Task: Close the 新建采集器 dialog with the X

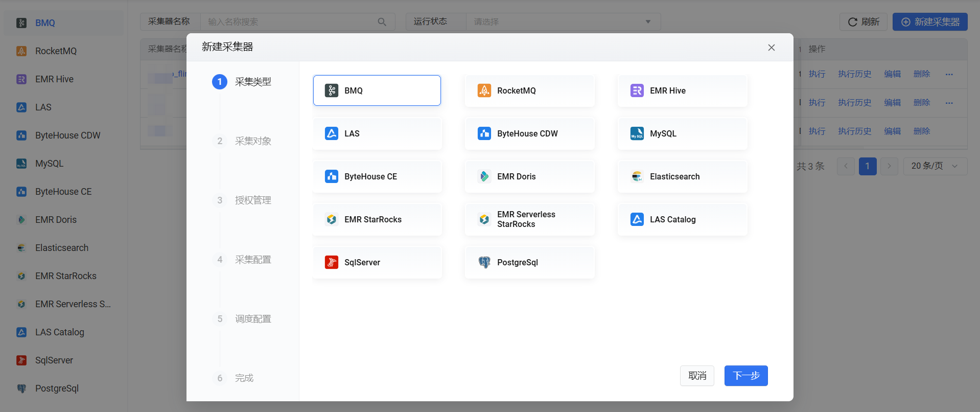Action: 772,48
